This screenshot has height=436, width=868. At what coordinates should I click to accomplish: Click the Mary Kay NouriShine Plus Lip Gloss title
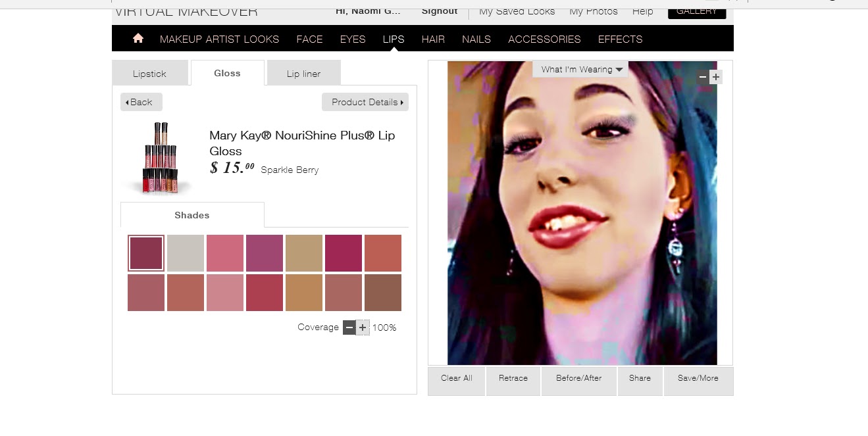pos(302,143)
